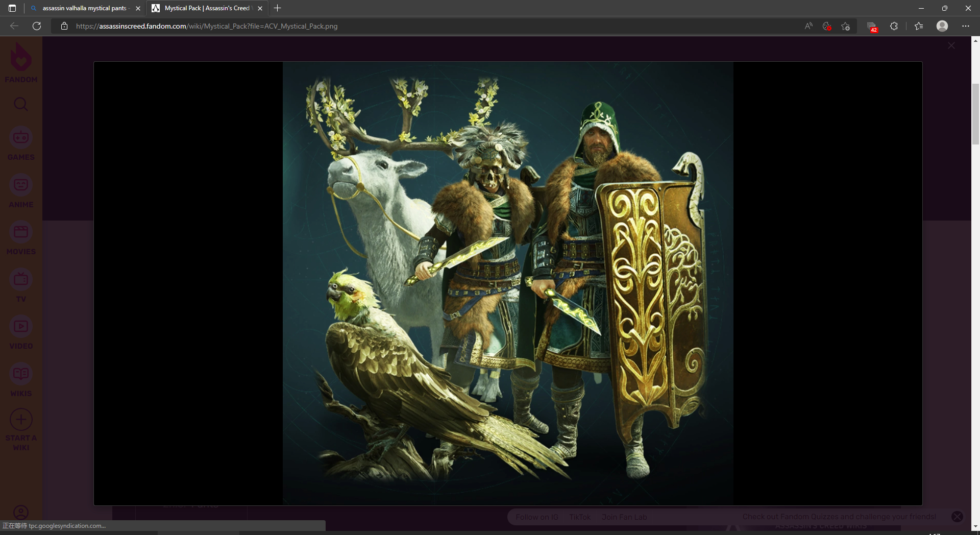Select the Mystical Pack Assassin's Creed tab

(207, 8)
